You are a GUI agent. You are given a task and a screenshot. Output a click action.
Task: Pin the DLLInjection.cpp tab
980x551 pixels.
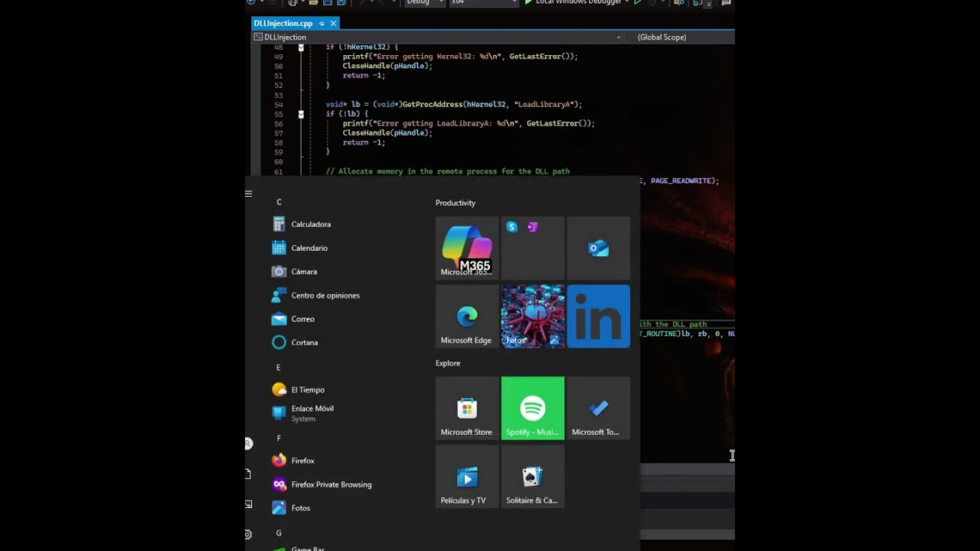[322, 24]
